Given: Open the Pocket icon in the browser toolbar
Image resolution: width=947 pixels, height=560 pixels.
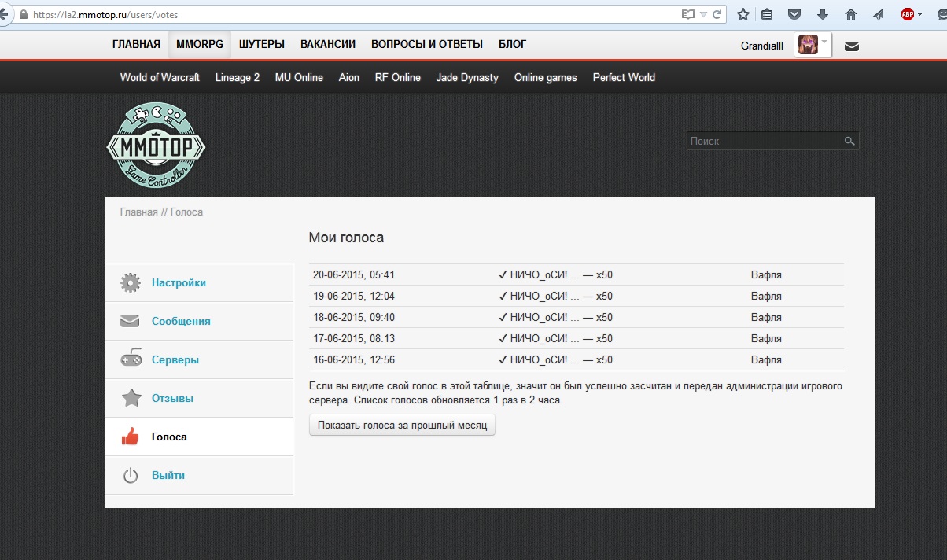Looking at the screenshot, I should pyautogui.click(x=795, y=14).
